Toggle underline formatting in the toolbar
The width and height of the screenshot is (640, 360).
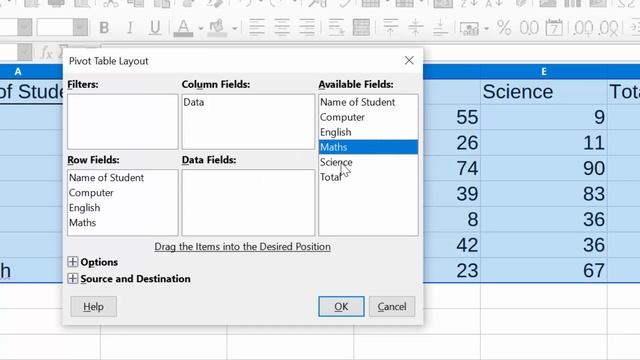pos(155,28)
